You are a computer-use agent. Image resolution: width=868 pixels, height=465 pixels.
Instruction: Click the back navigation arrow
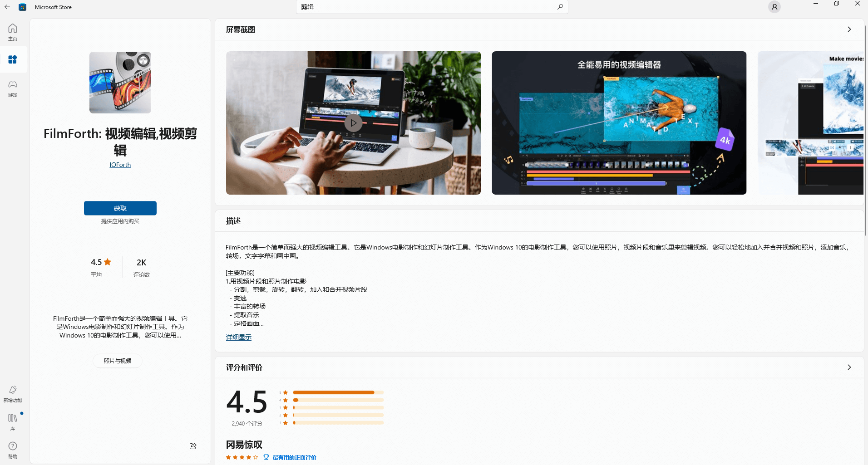tap(7, 7)
